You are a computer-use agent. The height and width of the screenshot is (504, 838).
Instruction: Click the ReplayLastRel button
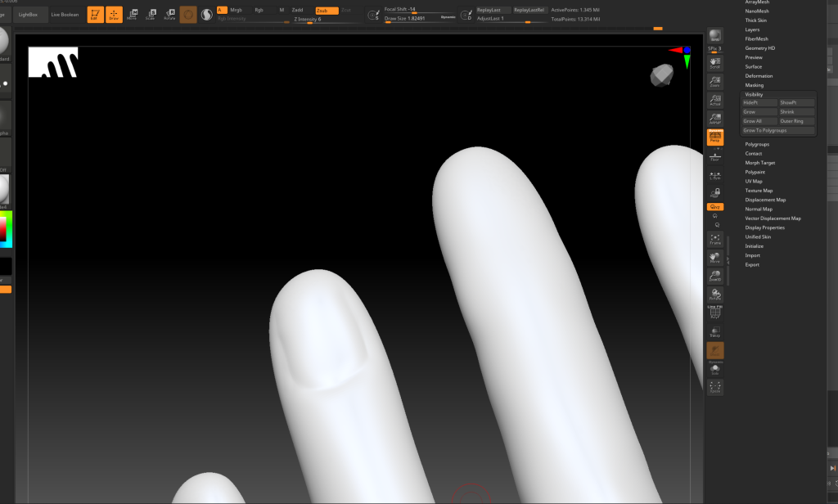(x=529, y=10)
